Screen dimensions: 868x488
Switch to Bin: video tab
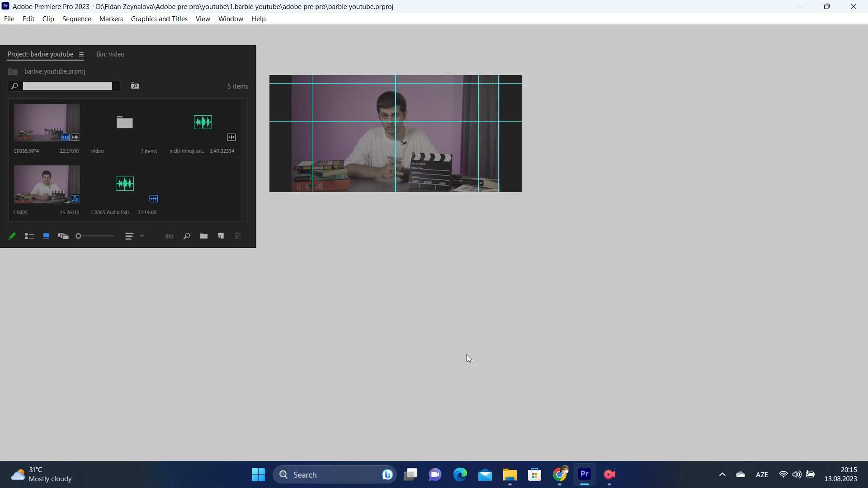(x=110, y=54)
